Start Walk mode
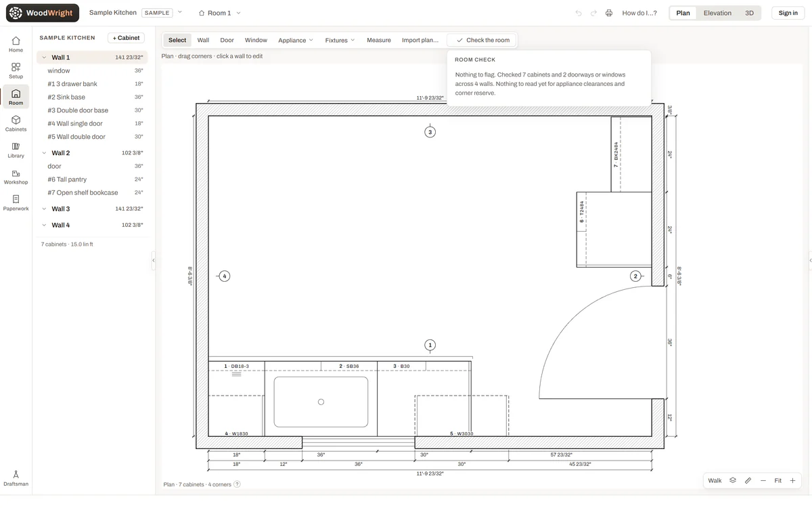 [x=715, y=480]
